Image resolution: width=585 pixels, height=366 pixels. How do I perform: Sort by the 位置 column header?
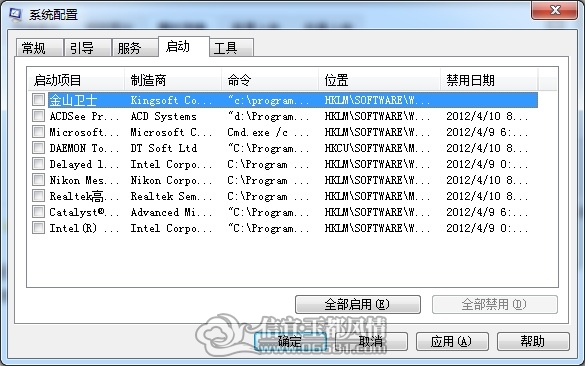(x=379, y=79)
